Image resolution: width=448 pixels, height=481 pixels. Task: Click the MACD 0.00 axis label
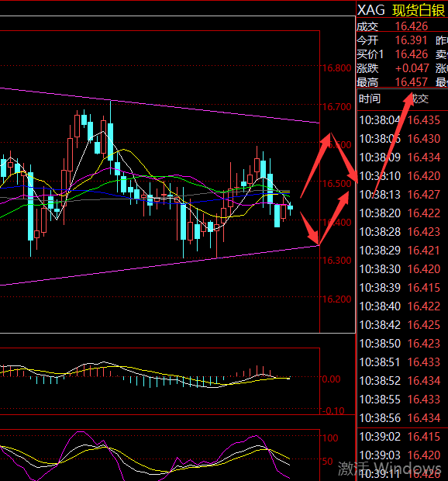pyautogui.click(x=331, y=379)
